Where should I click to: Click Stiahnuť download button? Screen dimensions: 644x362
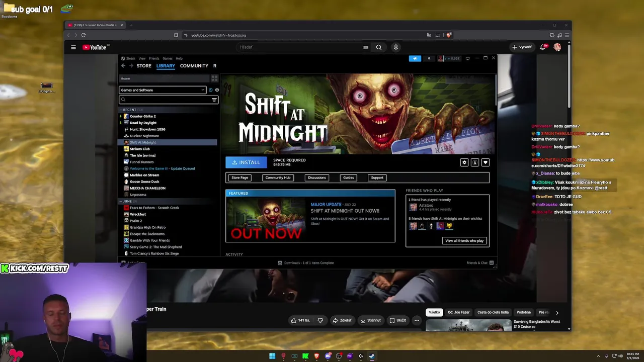pos(371,320)
